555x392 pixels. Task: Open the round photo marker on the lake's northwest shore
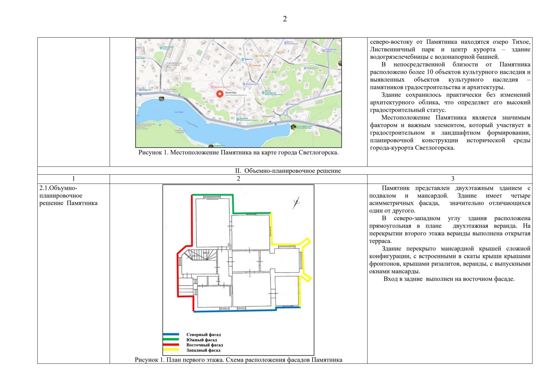161,98
